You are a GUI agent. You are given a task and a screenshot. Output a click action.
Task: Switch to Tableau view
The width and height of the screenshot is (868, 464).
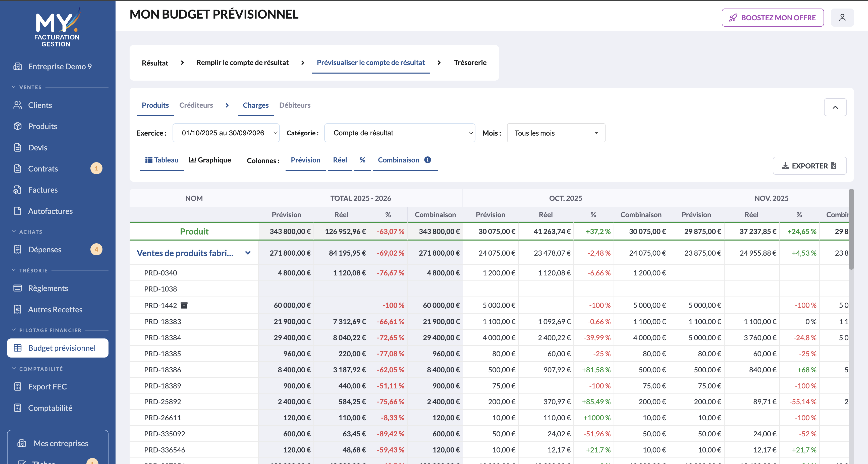coord(162,160)
